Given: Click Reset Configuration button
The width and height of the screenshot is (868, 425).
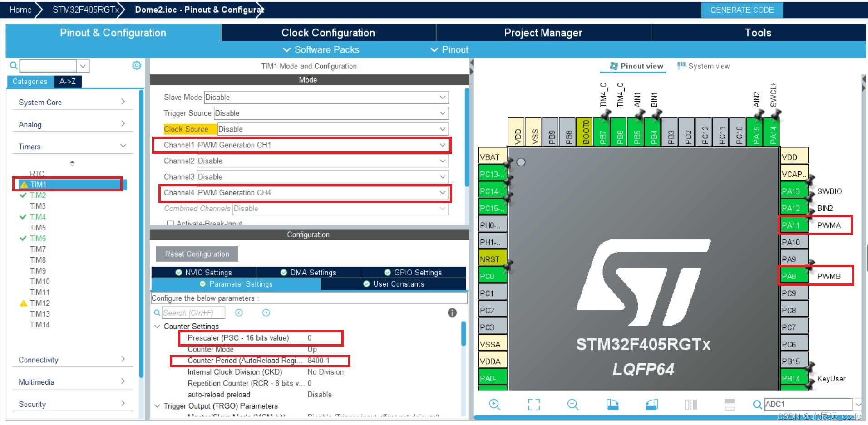Looking at the screenshot, I should [197, 254].
